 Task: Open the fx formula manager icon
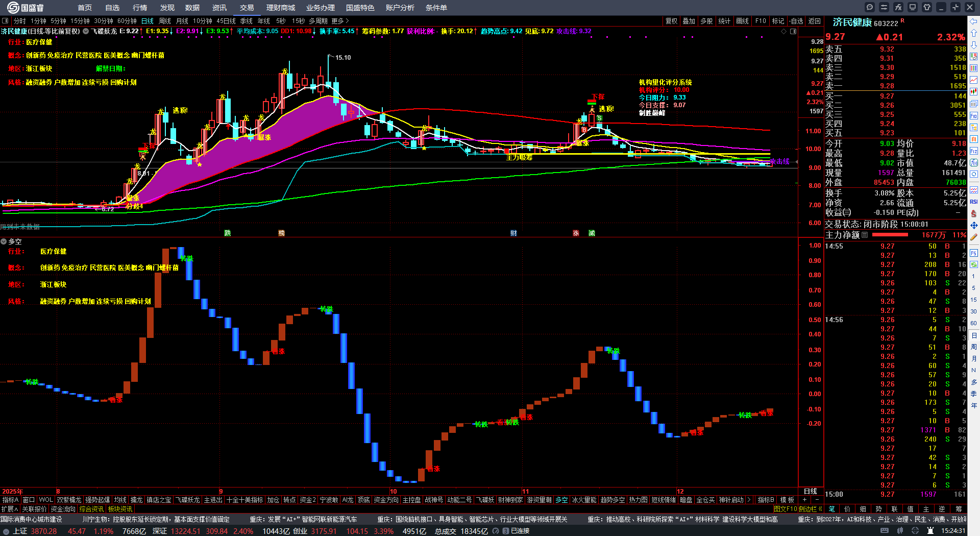tap(898, 7)
